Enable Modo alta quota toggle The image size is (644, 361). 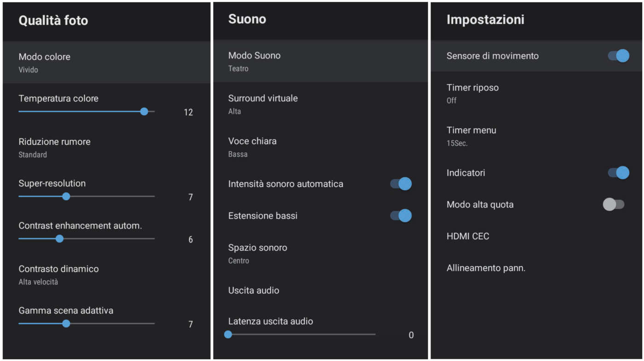[614, 205]
